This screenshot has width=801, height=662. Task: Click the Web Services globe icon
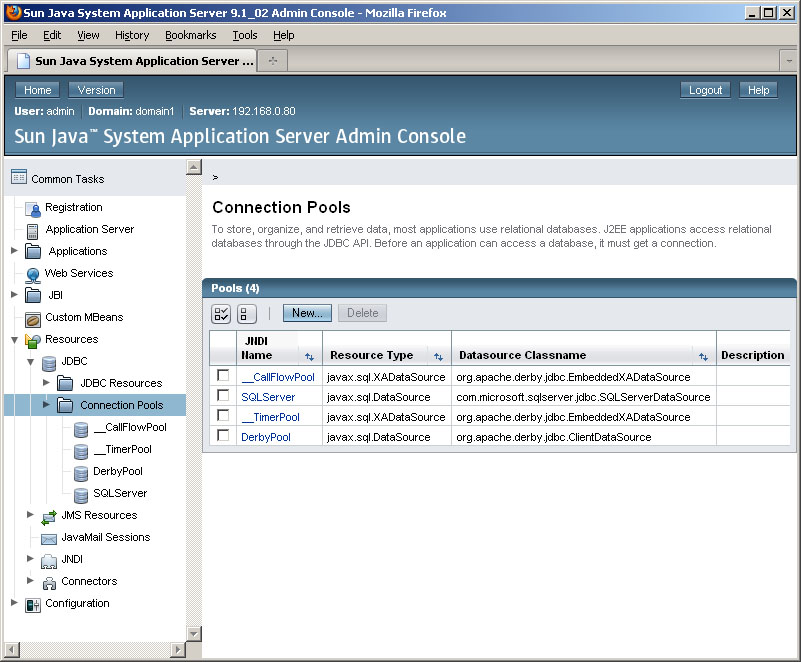[x=33, y=275]
